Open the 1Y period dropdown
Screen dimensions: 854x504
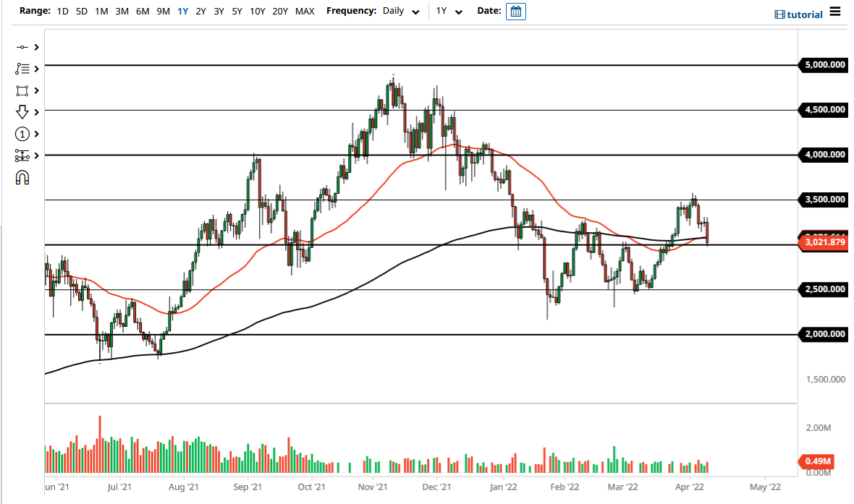point(449,11)
